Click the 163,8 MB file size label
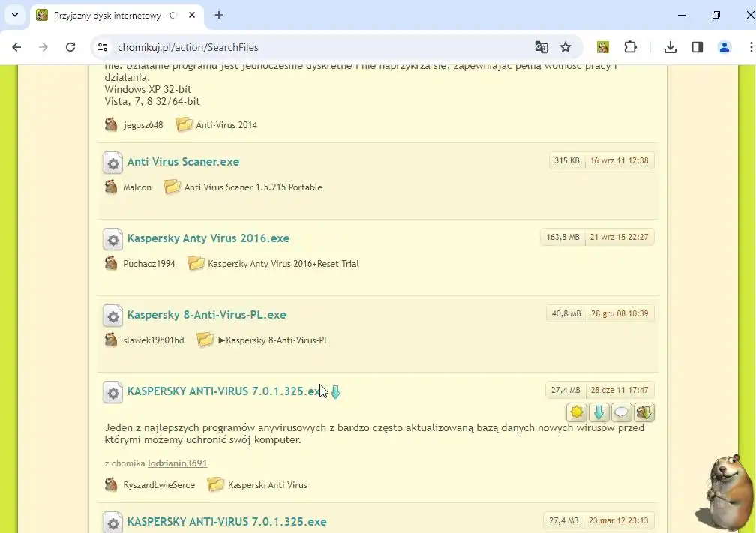The image size is (756, 533). 562,237
